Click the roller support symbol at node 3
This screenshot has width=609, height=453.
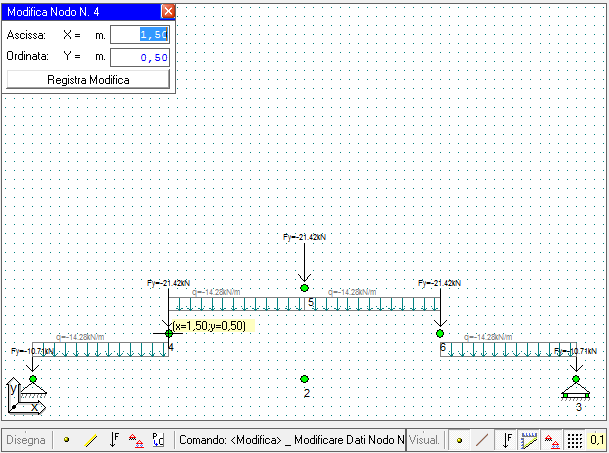coord(576,391)
